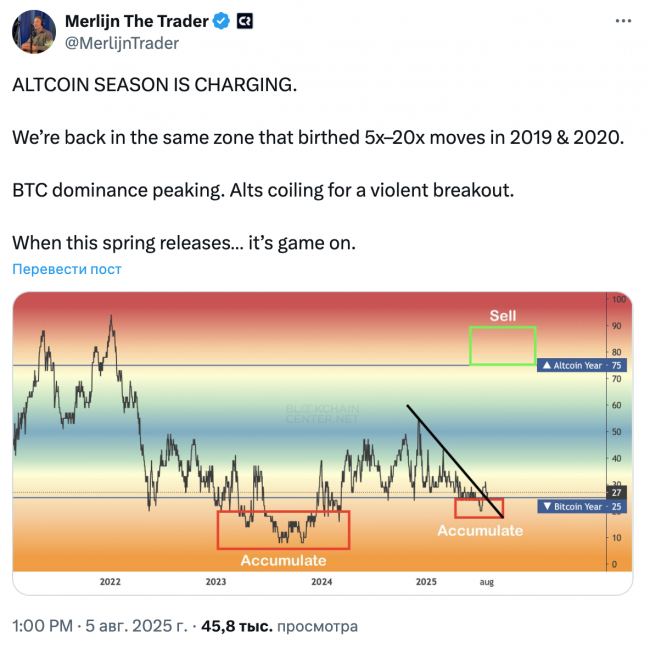Click the large red Accumulate box at 2023
This screenshot has height=648, width=650.
click(x=284, y=530)
